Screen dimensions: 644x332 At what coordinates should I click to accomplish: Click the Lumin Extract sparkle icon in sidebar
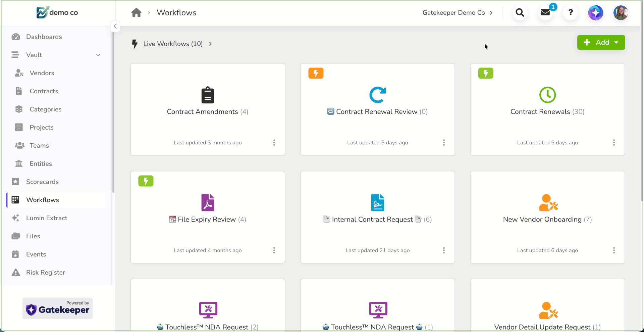coord(15,218)
